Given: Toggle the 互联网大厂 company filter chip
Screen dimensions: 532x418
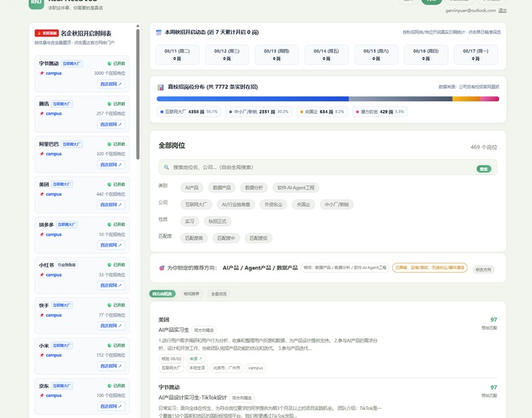Looking at the screenshot, I should (196, 205).
